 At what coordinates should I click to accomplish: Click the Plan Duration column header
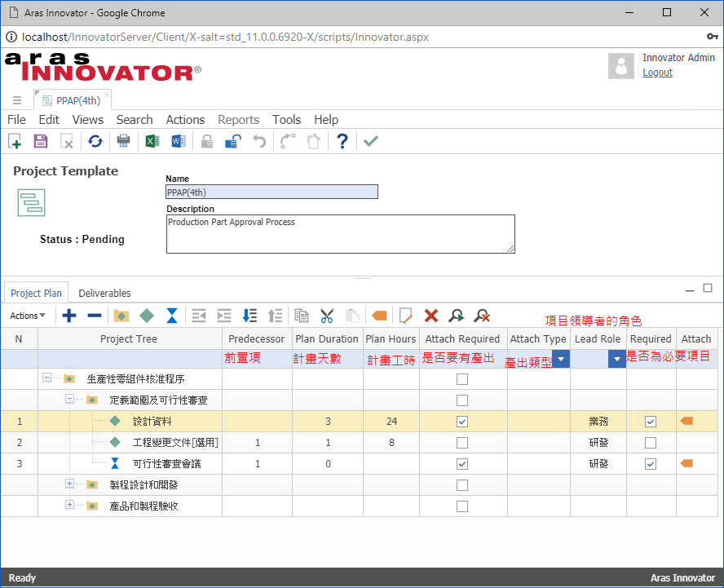(x=326, y=338)
